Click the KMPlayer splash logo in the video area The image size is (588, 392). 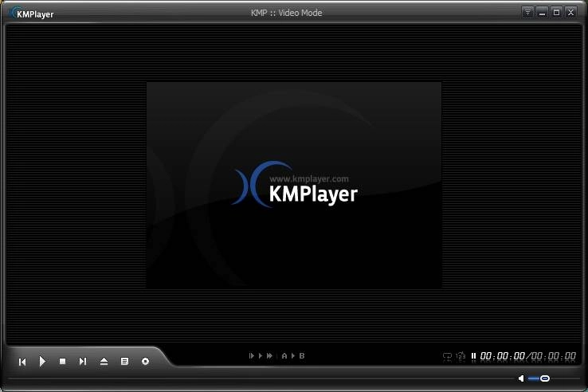tap(295, 185)
